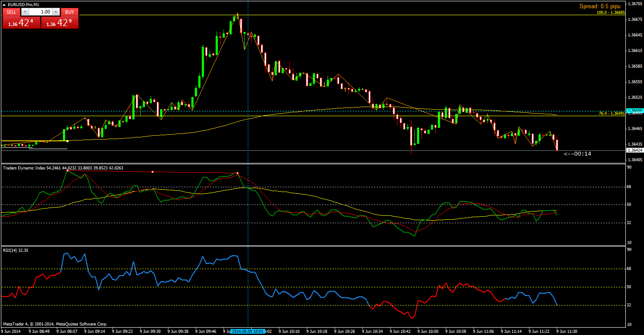Viewport: 644px width, 335px height.
Task: Click the cyan 1.36500 price tag
Action: [634, 111]
